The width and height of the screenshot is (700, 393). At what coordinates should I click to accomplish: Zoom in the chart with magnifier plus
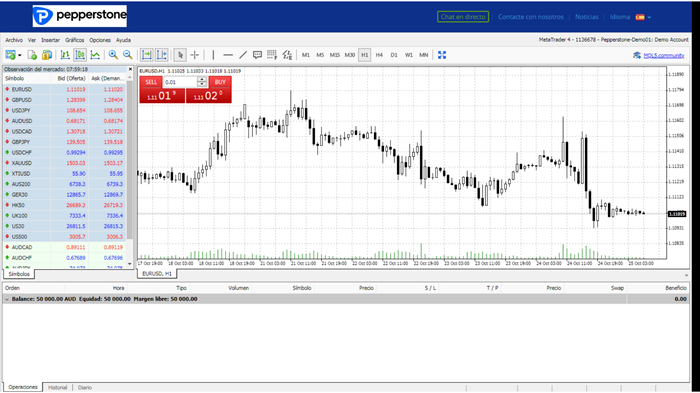pyautogui.click(x=113, y=55)
